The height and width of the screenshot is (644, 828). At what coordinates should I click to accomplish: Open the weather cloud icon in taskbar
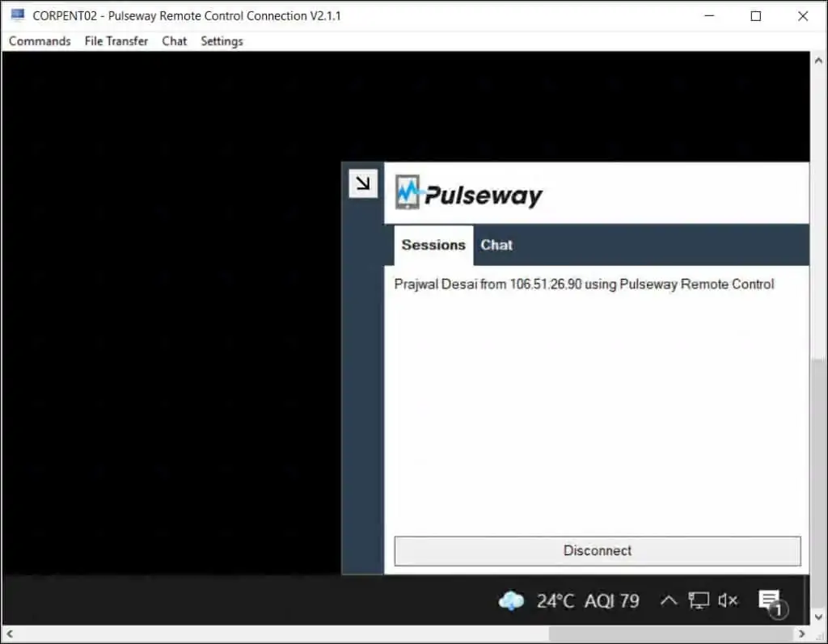pyautogui.click(x=511, y=600)
